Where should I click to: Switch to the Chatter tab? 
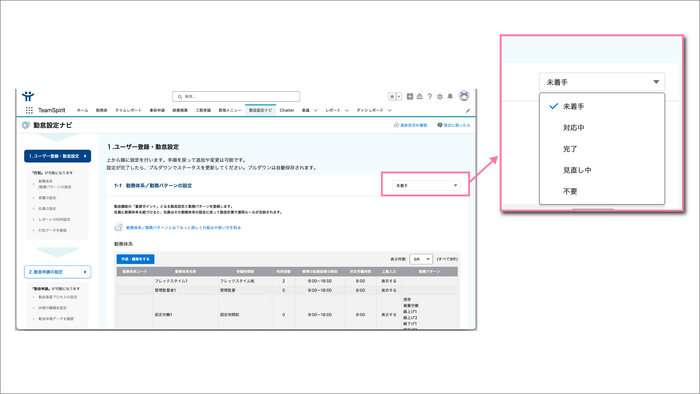tap(287, 110)
